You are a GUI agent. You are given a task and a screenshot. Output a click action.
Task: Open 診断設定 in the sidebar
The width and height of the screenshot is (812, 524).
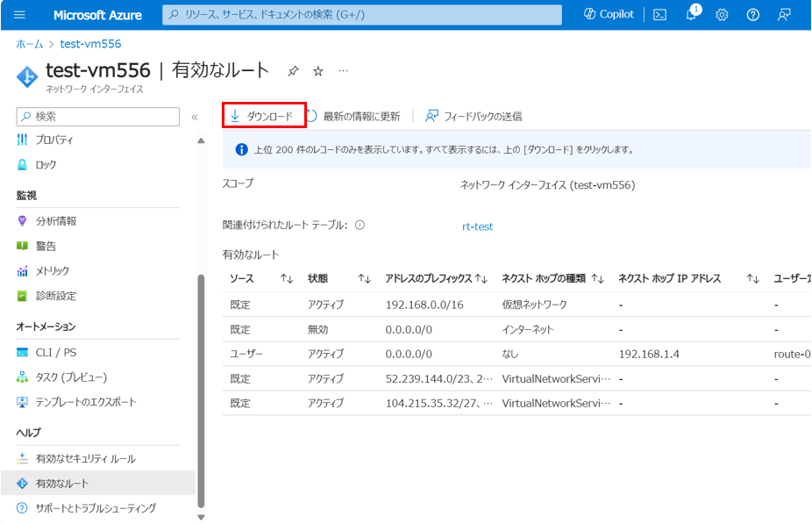pos(56,296)
